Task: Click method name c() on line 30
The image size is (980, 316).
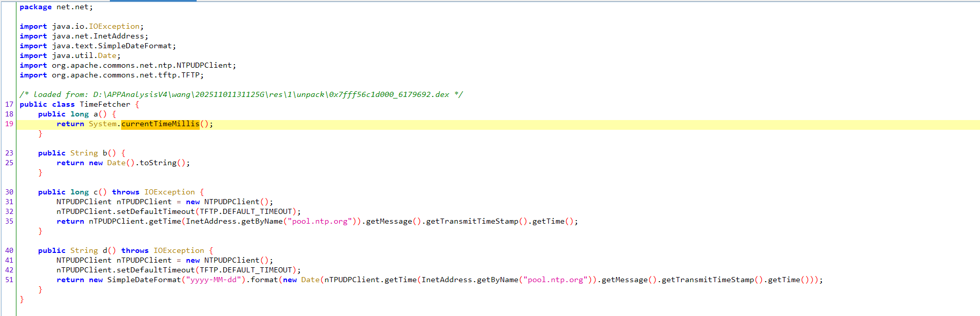Action: [100, 192]
